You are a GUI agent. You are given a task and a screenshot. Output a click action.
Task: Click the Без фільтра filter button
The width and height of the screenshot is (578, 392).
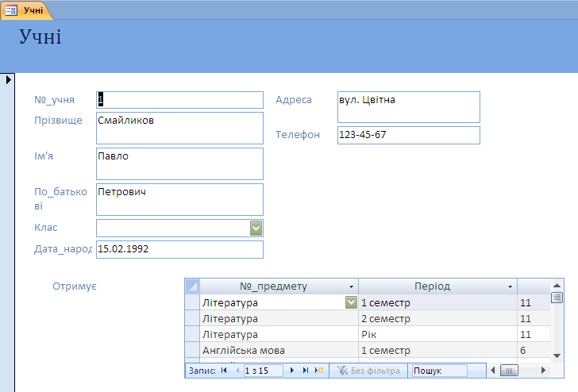pyautogui.click(x=368, y=371)
